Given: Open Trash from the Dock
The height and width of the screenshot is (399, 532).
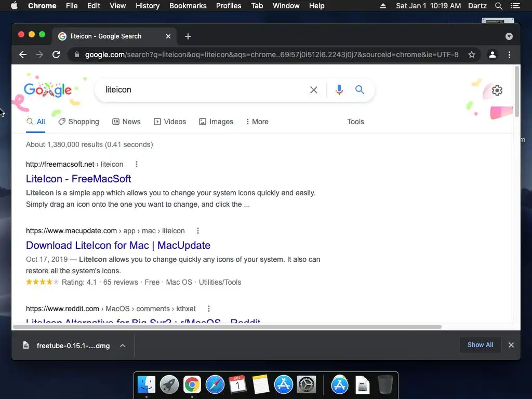Looking at the screenshot, I should [x=385, y=385].
